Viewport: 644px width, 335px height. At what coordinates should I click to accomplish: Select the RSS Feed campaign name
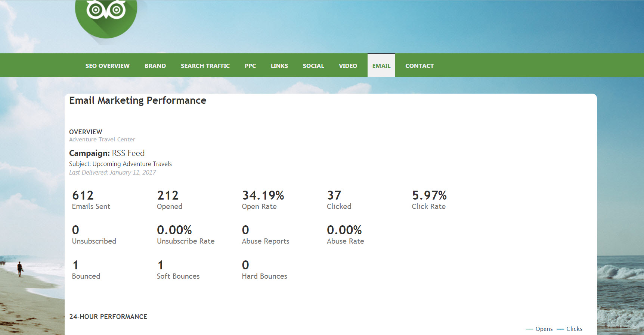[x=128, y=153]
